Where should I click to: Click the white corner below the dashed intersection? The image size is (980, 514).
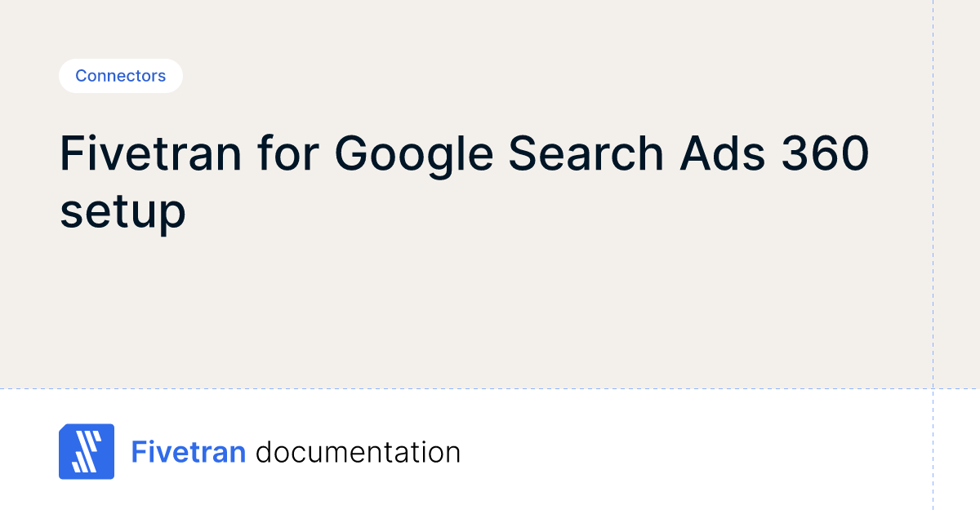coord(956,451)
